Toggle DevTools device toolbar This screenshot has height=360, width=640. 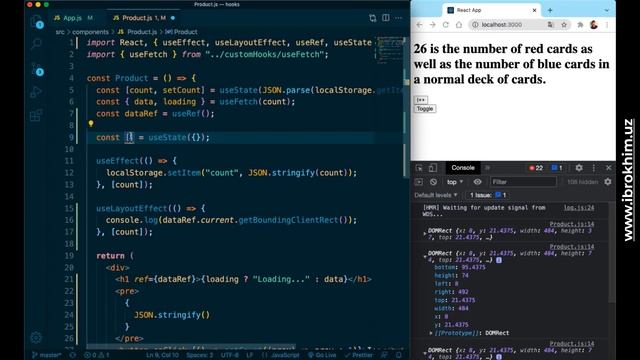(433, 168)
